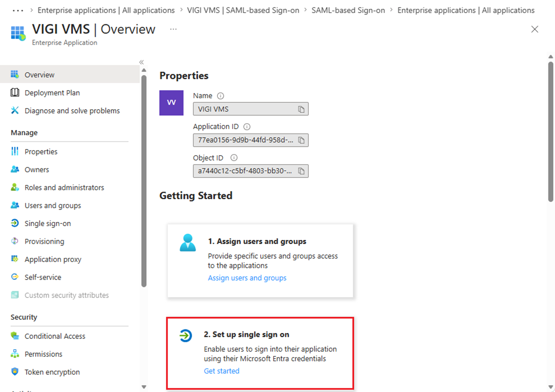Go to Properties under Manage
555x392 pixels.
click(41, 151)
